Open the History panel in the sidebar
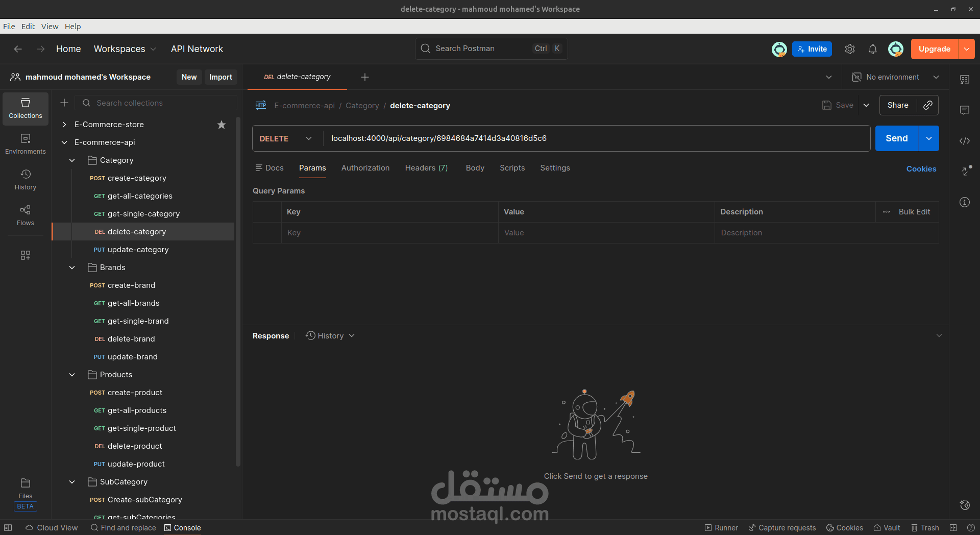This screenshot has width=980, height=535. tap(25, 180)
